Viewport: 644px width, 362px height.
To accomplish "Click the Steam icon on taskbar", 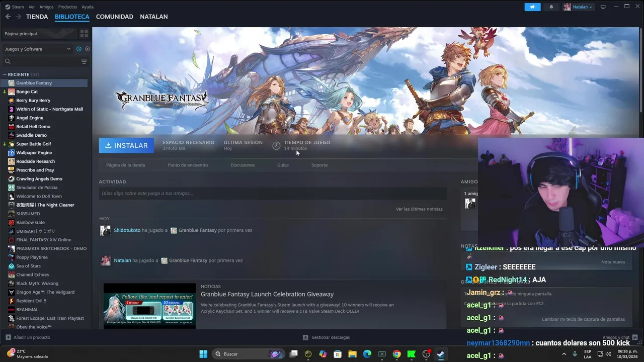I will click(x=441, y=354).
